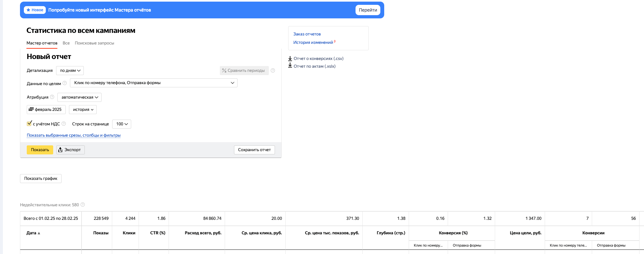Open История изменений link

point(313,43)
